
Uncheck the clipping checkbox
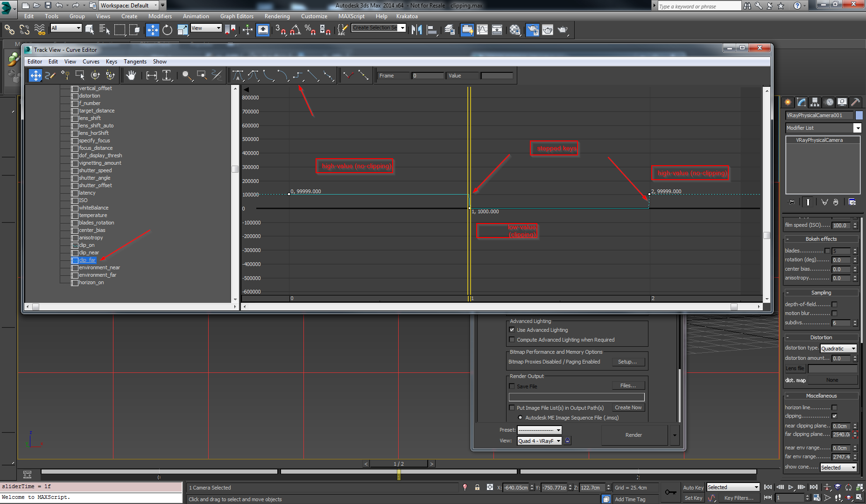(x=834, y=416)
